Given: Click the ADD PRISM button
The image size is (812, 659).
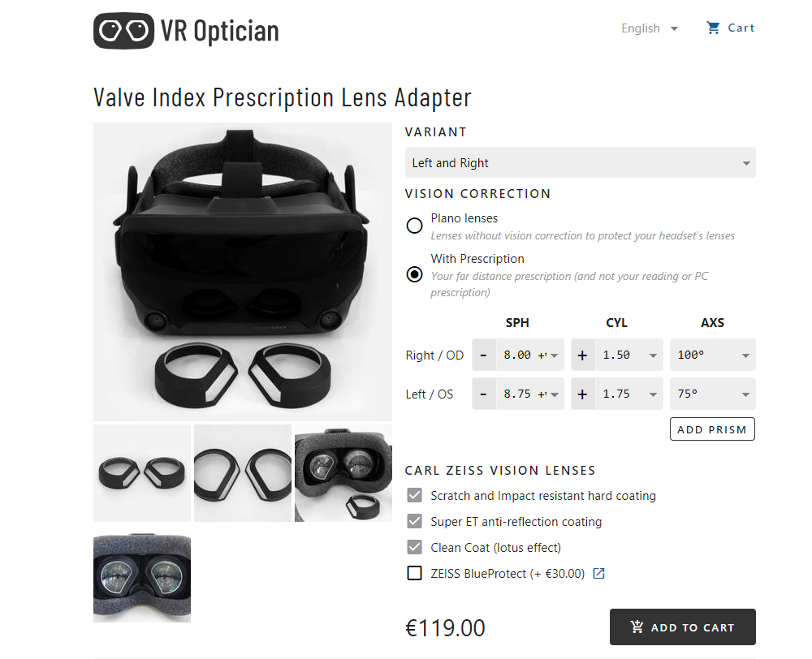Looking at the screenshot, I should 712,429.
